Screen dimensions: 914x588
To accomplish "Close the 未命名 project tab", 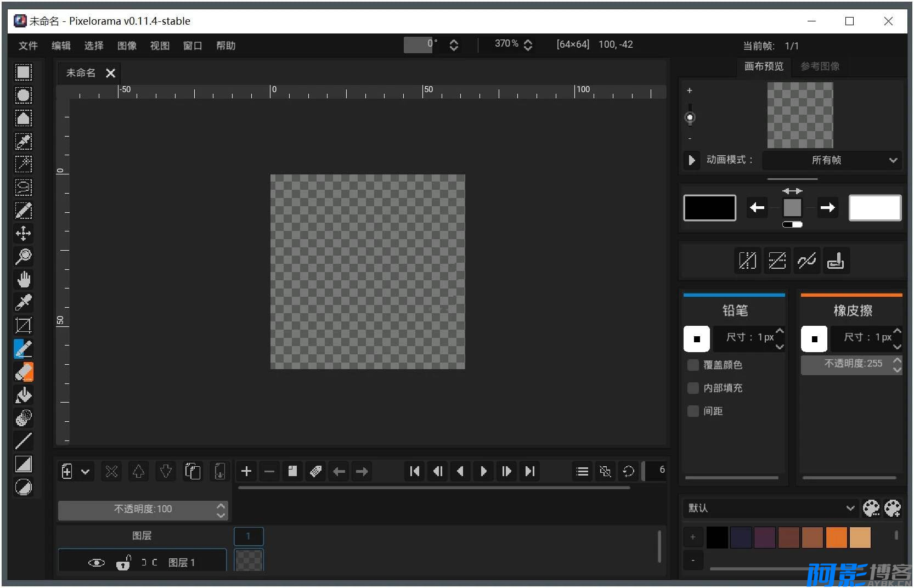I will pyautogui.click(x=110, y=73).
